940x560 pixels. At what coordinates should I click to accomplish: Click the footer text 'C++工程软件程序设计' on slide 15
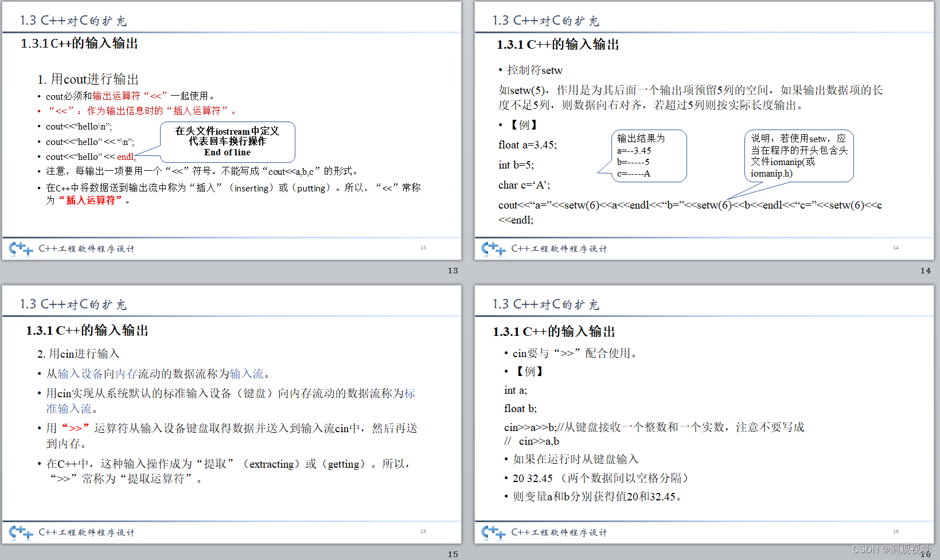(x=87, y=532)
